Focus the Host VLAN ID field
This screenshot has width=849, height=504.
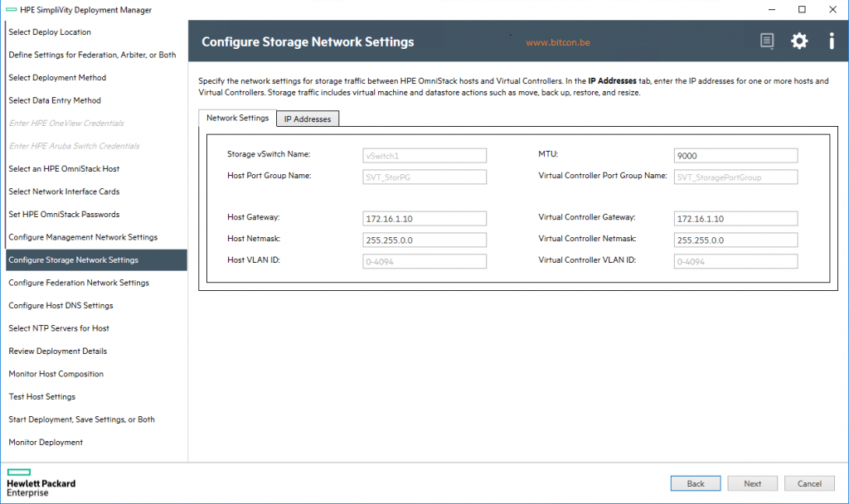click(x=424, y=261)
